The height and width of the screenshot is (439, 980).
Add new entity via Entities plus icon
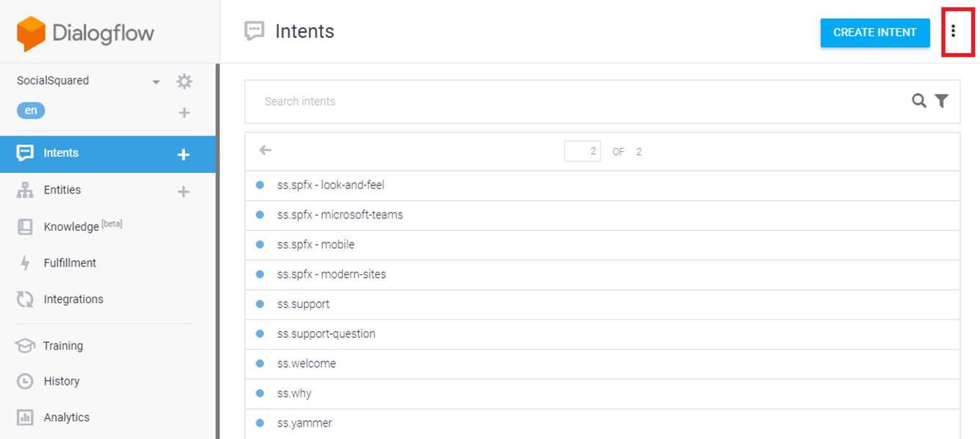coord(183,191)
